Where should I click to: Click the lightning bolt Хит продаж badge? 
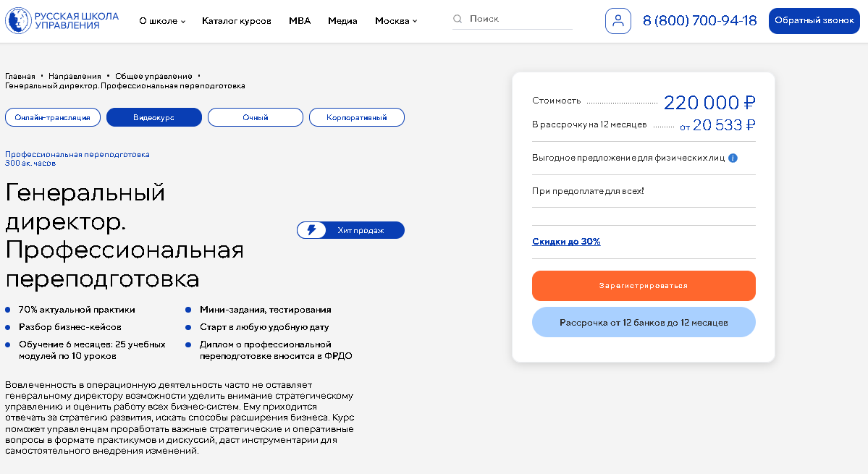tap(350, 230)
